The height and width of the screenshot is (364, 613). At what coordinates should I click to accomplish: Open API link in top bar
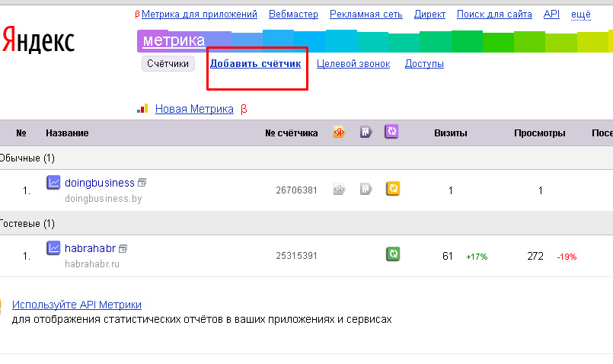[x=551, y=14]
